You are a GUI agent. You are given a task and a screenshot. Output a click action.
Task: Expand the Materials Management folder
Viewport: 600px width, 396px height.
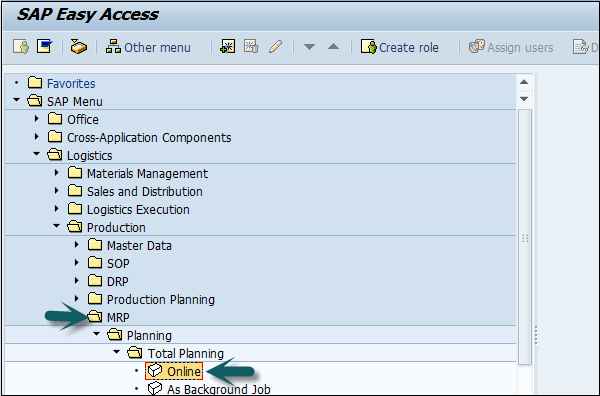click(x=57, y=173)
